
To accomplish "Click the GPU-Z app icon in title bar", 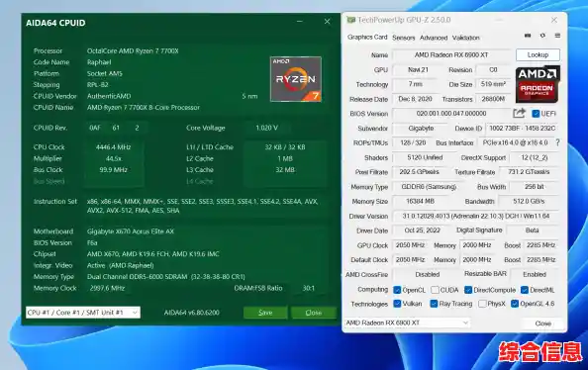I will [351, 20].
